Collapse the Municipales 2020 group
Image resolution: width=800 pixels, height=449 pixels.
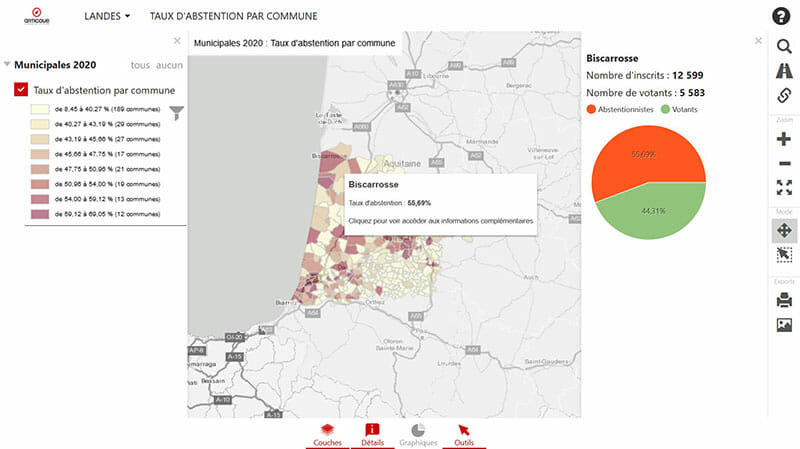pos(7,64)
